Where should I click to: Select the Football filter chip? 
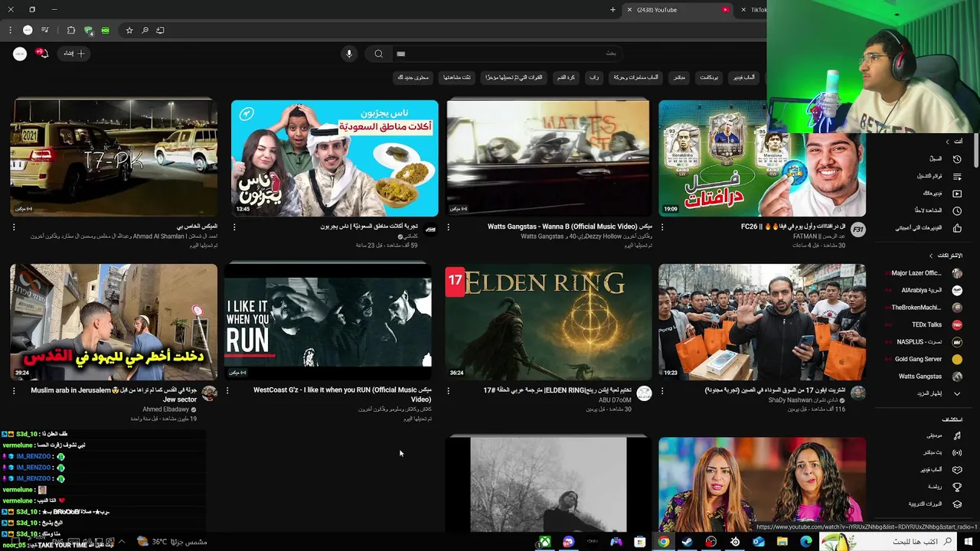pyautogui.click(x=566, y=77)
